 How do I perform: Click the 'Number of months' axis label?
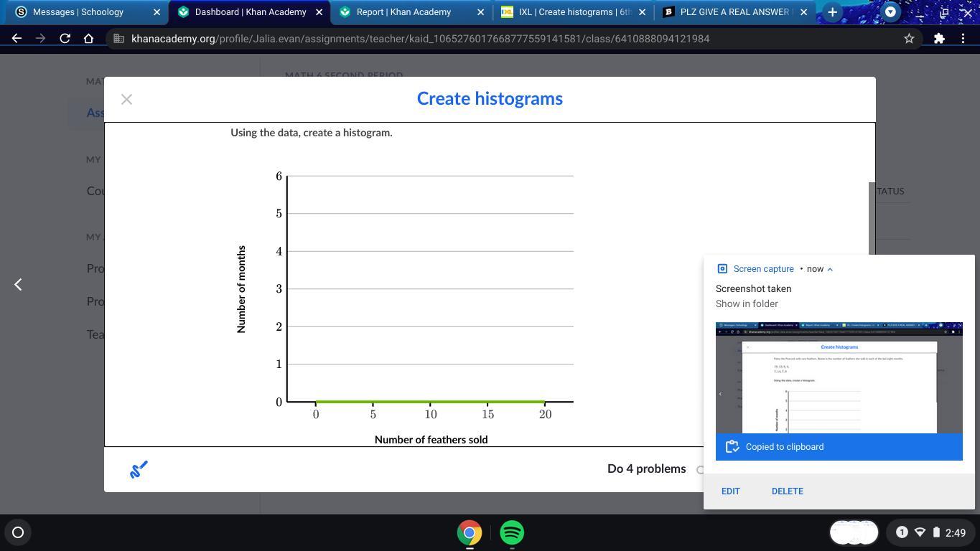pos(241,289)
